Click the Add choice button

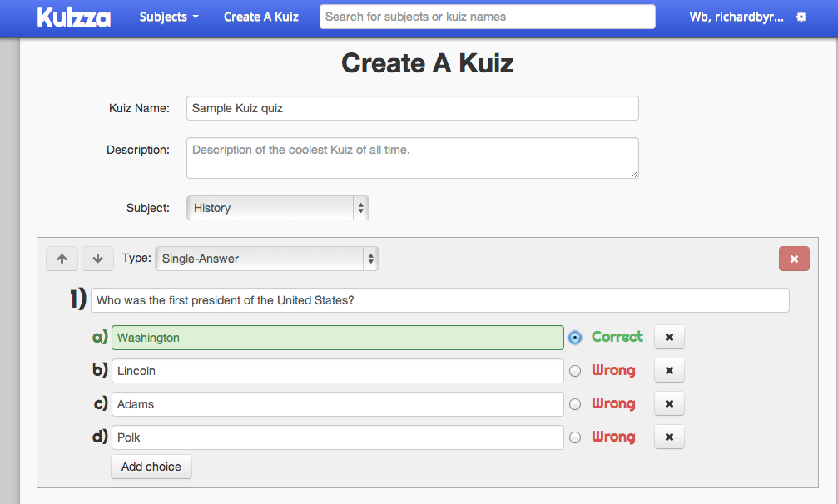[x=151, y=467]
